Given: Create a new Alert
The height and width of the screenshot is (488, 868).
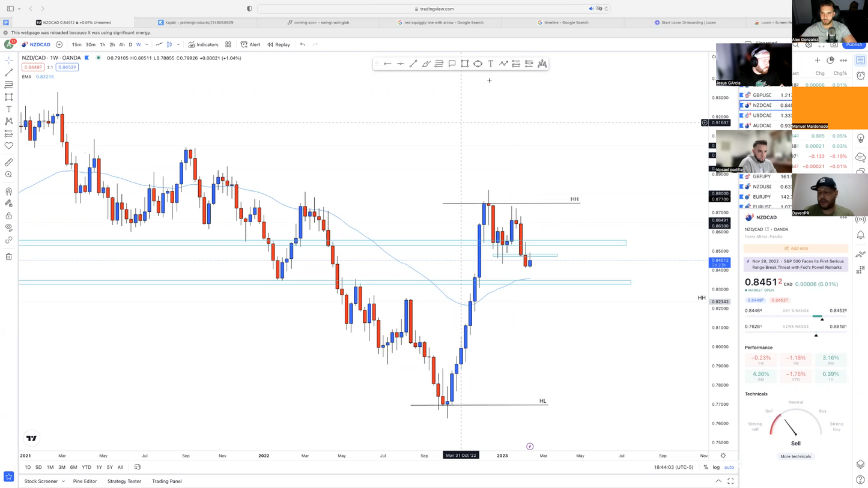Looking at the screenshot, I should coord(250,44).
